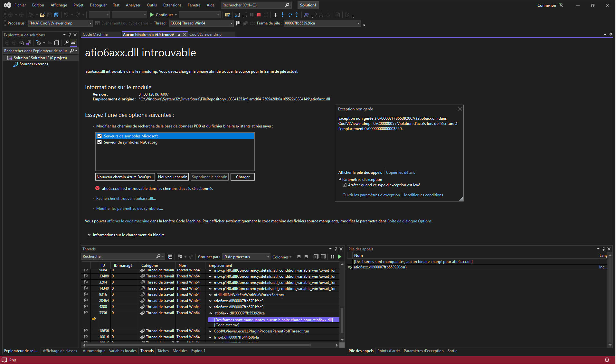The width and height of the screenshot is (616, 364).
Task: Open the Déboguer menu
Action: [x=98, y=5]
